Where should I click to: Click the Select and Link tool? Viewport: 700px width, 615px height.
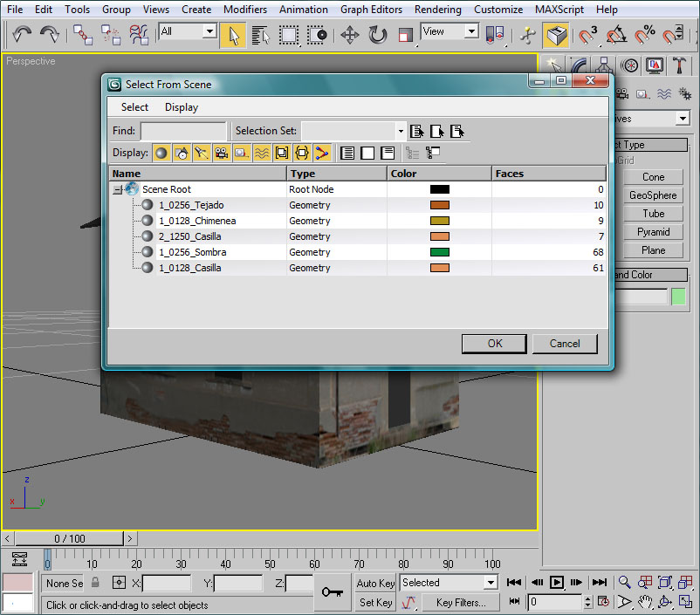point(83,35)
